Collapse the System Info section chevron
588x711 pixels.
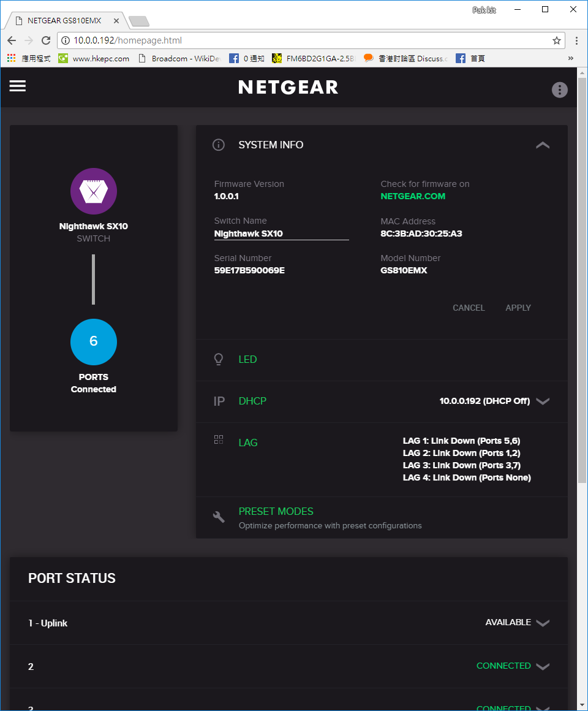coord(543,145)
